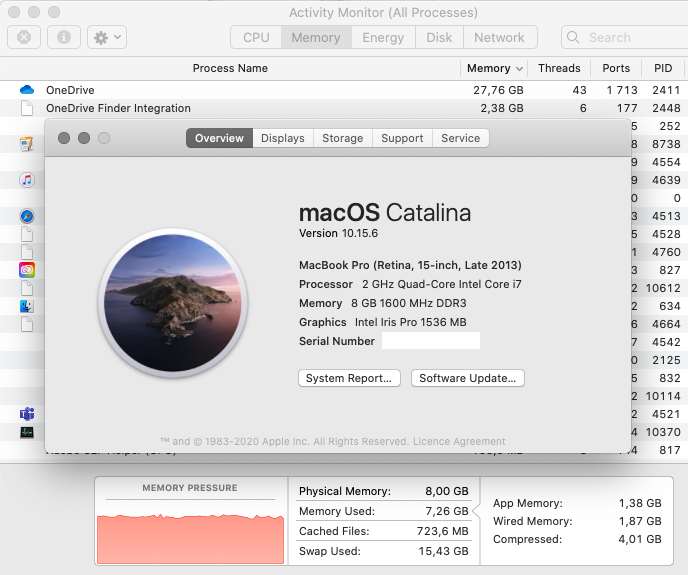Viewport: 688px width, 575px height.
Task: Toggle the Memory column sort order
Action: 494,68
